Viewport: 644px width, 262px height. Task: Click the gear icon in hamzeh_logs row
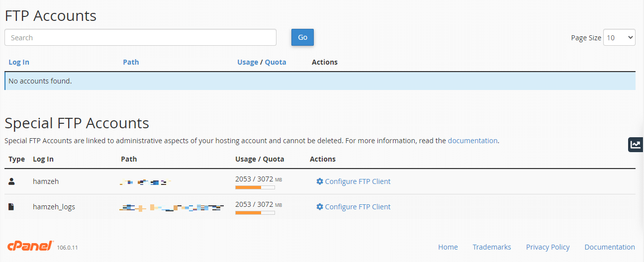click(320, 206)
